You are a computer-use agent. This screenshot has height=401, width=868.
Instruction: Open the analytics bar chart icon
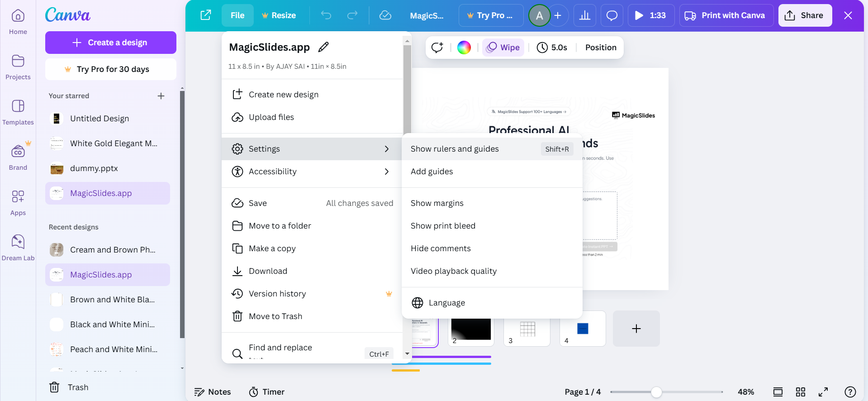(x=585, y=15)
